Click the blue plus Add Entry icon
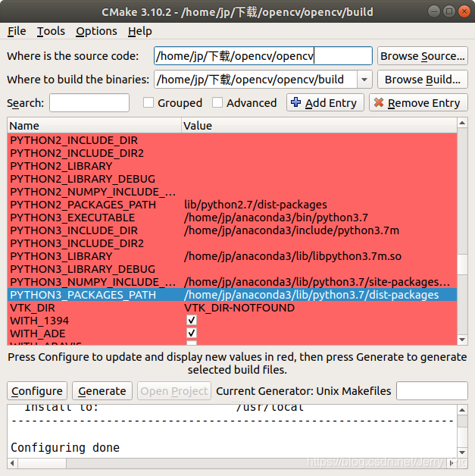The width and height of the screenshot is (475, 476). click(x=295, y=102)
